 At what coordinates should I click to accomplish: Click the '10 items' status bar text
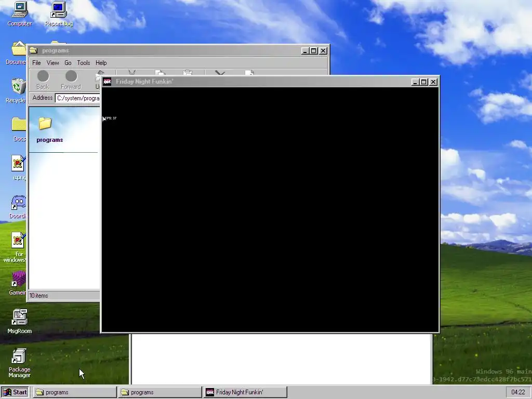click(38, 296)
